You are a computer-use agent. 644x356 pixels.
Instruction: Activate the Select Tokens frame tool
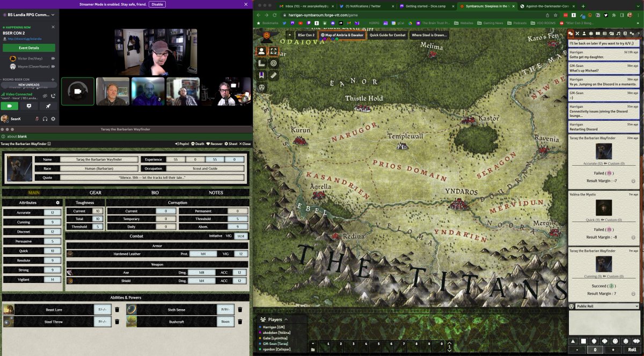[273, 51]
